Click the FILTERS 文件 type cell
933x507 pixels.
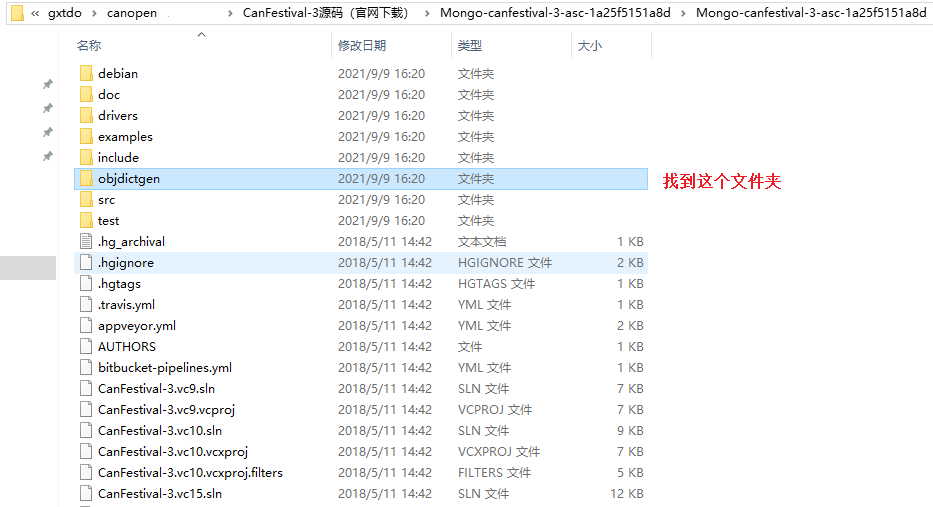click(x=494, y=472)
